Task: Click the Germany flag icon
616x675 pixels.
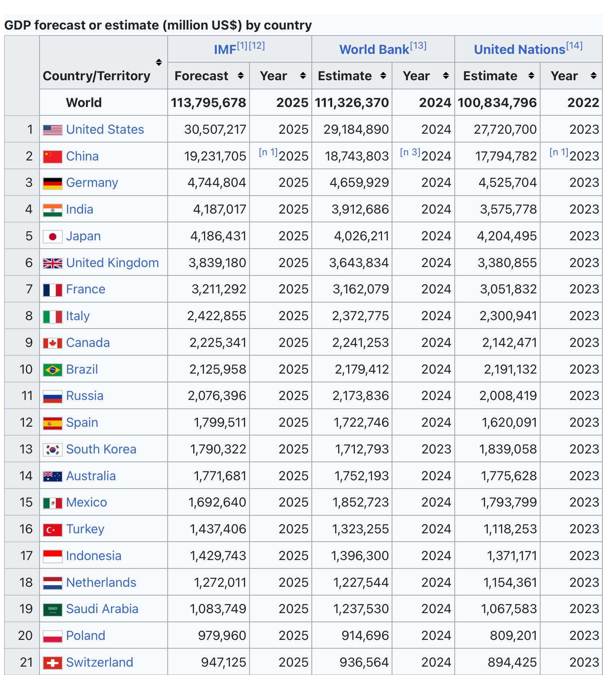Action: point(53,183)
